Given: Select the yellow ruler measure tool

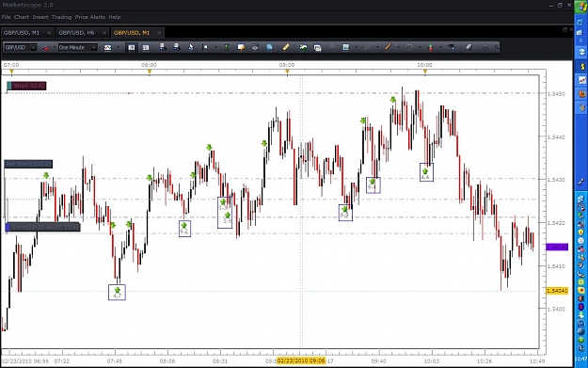Looking at the screenshot, I should point(286,47).
